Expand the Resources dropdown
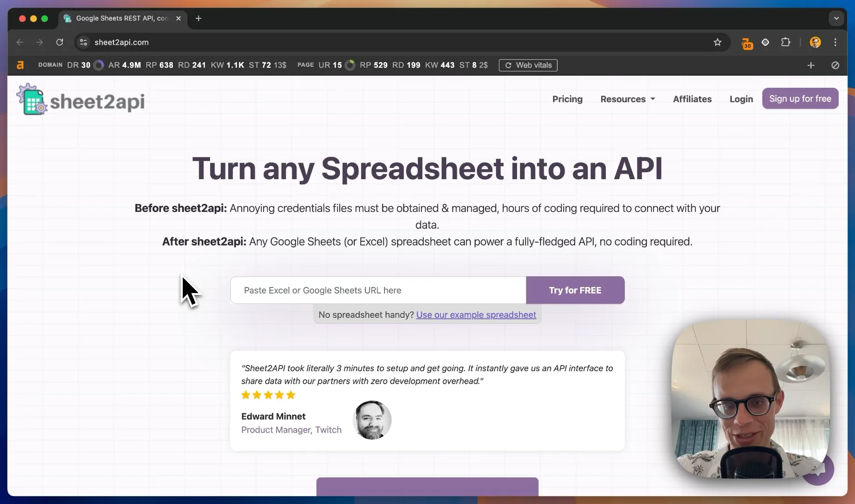Screen dimensions: 855x504 tap(628, 99)
